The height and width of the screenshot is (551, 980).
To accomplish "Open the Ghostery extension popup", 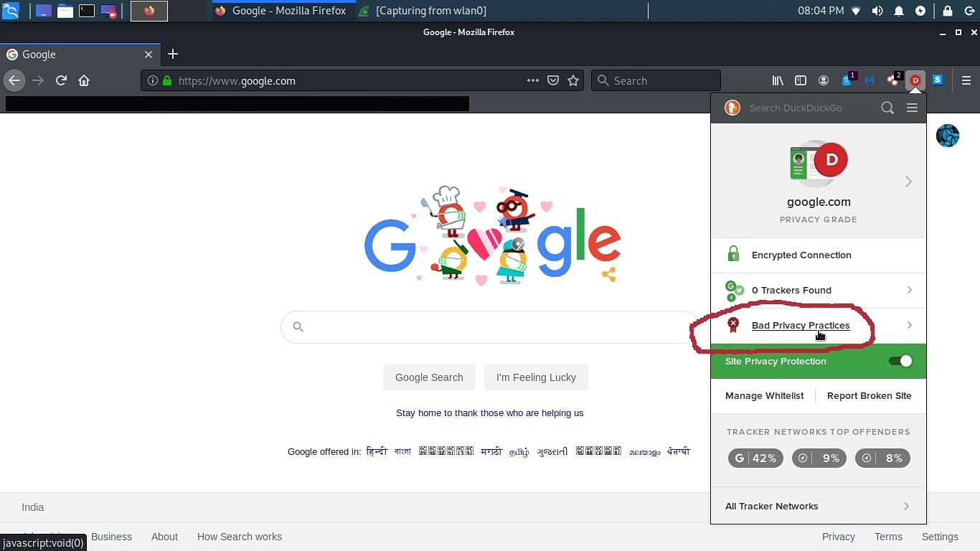I will tap(847, 82).
